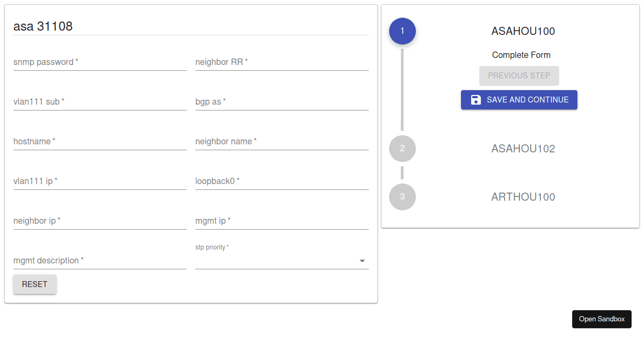Select step 3 circle icon
The height and width of the screenshot is (338, 644).
coord(402,197)
